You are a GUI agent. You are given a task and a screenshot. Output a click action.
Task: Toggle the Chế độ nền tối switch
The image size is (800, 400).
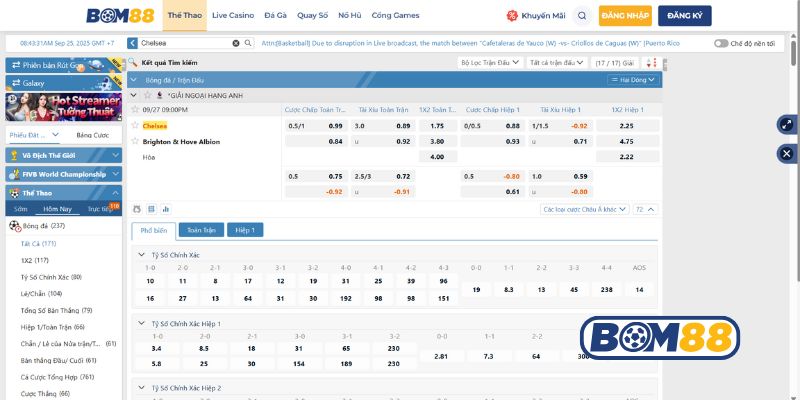[721, 43]
